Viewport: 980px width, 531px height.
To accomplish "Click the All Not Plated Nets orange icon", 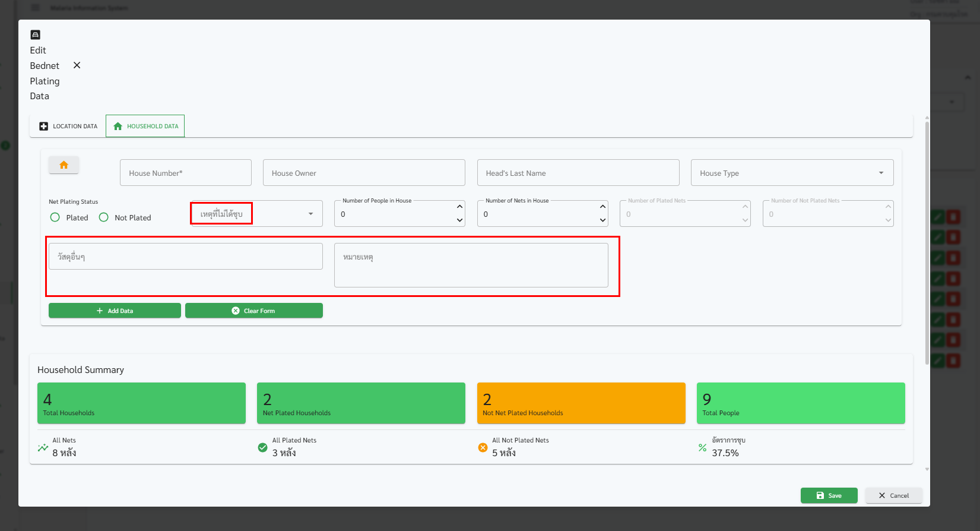I will (483, 448).
